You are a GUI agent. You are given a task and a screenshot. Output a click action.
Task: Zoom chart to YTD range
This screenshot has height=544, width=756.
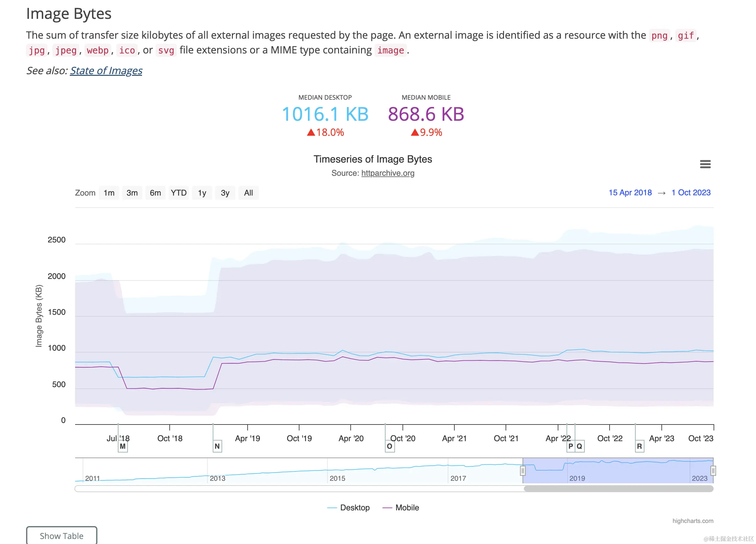tap(179, 193)
